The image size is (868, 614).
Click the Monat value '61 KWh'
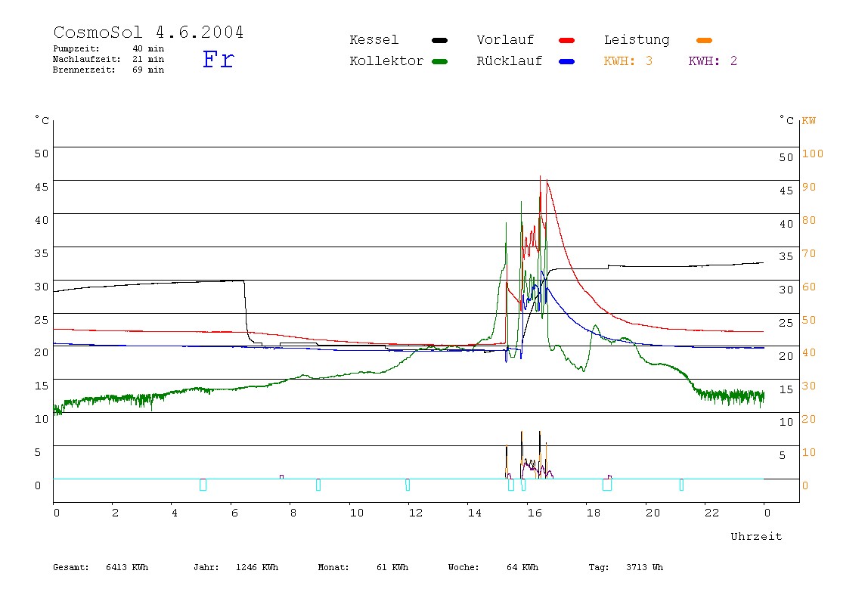[x=392, y=567]
